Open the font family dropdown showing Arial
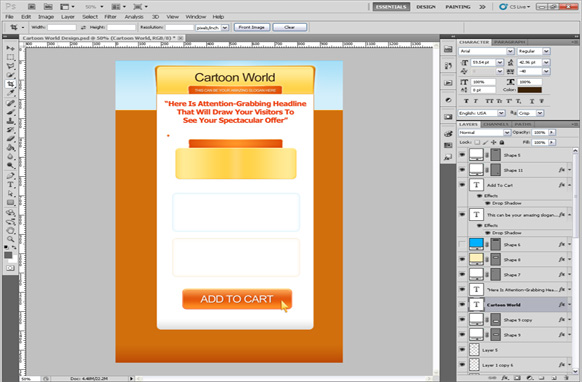The width and height of the screenshot is (582, 382). coord(510,51)
